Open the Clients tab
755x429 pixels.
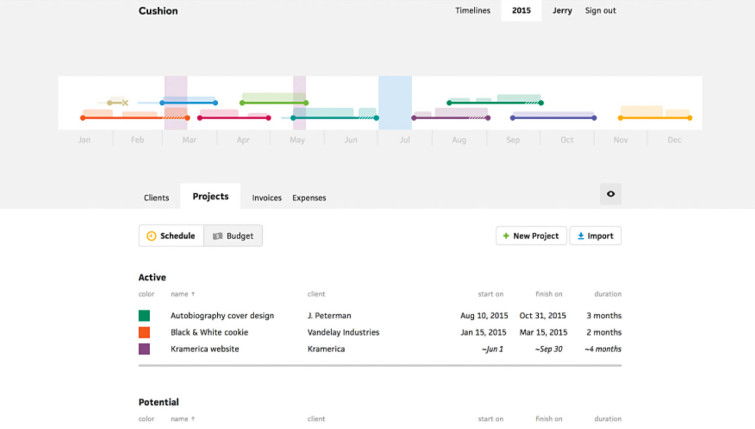[156, 198]
